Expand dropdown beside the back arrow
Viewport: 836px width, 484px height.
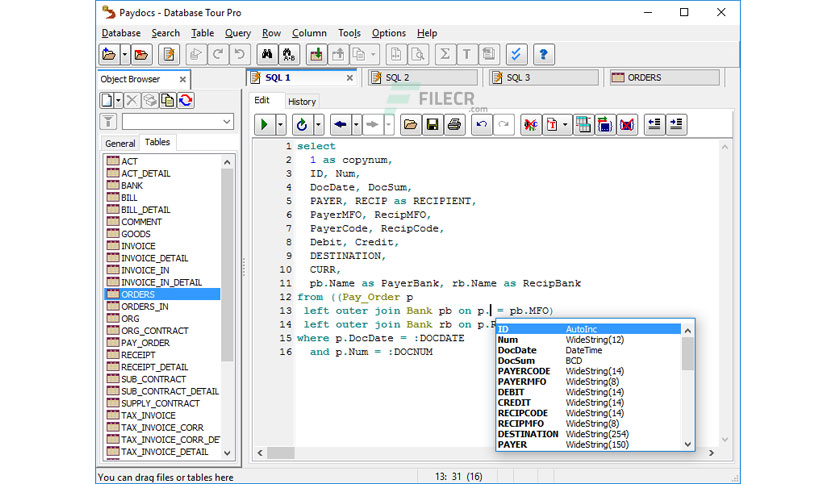point(356,125)
